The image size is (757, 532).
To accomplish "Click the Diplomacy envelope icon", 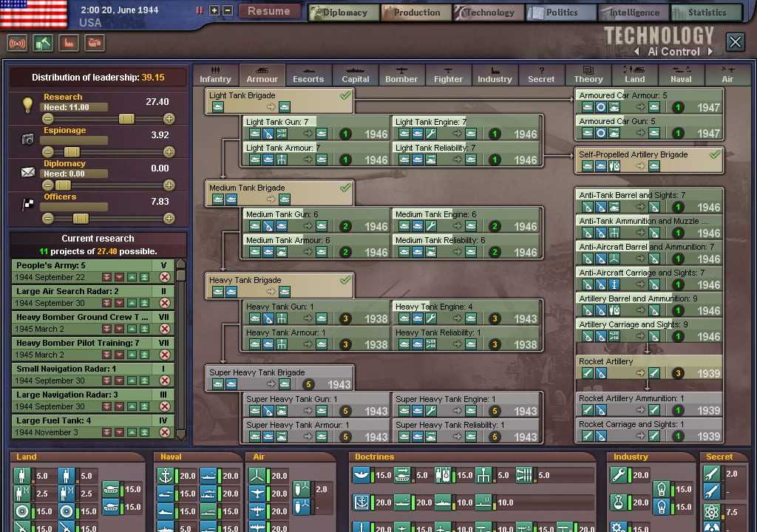I will pyautogui.click(x=28, y=172).
